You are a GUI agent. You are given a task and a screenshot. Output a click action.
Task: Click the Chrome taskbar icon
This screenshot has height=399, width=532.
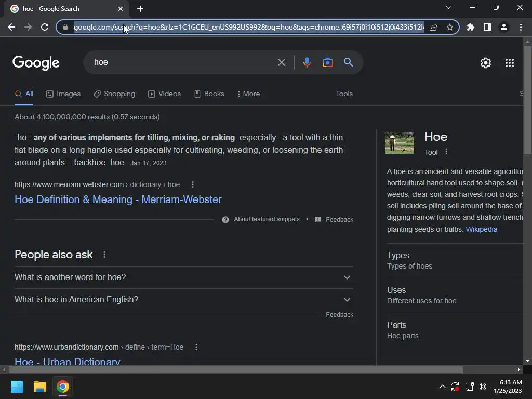pyautogui.click(x=62, y=387)
